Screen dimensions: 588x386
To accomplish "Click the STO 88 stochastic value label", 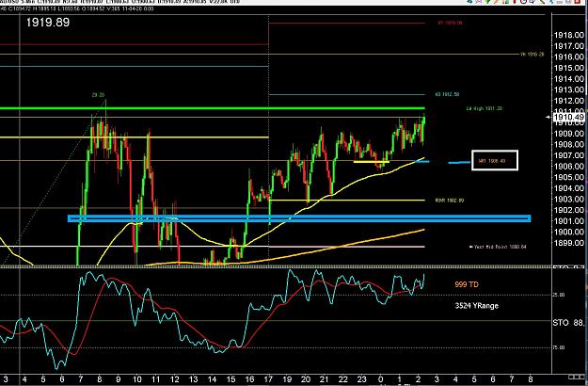I will [568, 323].
